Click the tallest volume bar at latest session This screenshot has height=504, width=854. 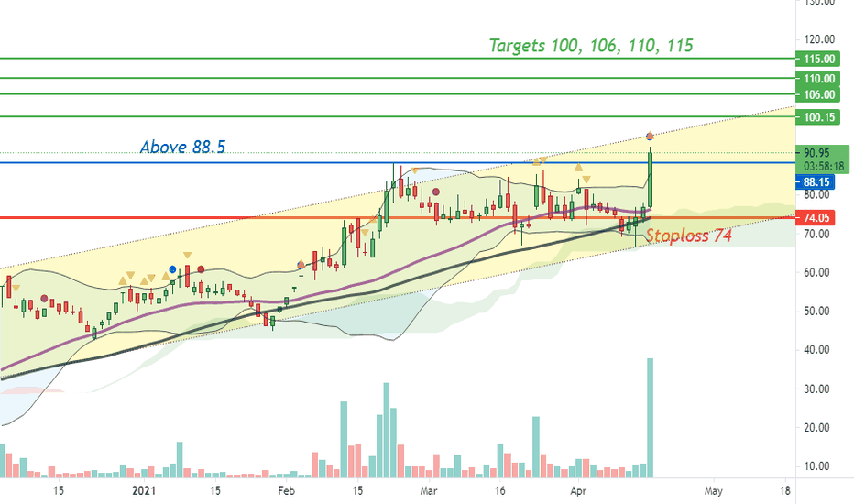coord(650,418)
